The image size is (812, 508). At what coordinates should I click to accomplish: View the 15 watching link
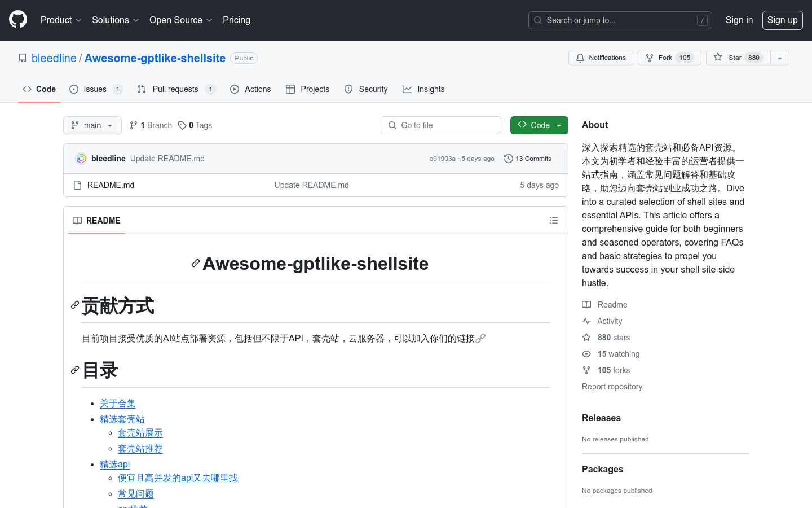click(611, 354)
